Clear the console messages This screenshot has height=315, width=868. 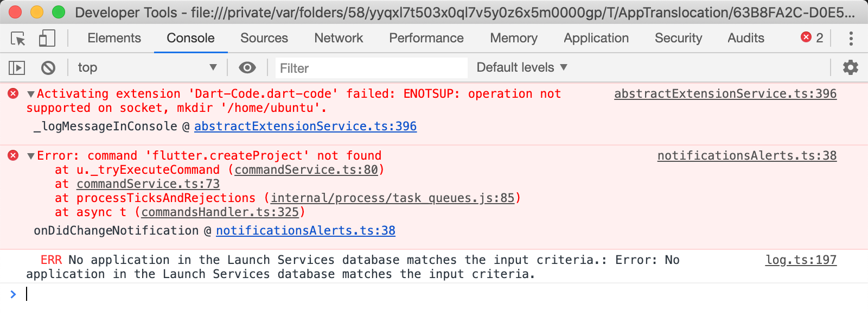[x=49, y=67]
